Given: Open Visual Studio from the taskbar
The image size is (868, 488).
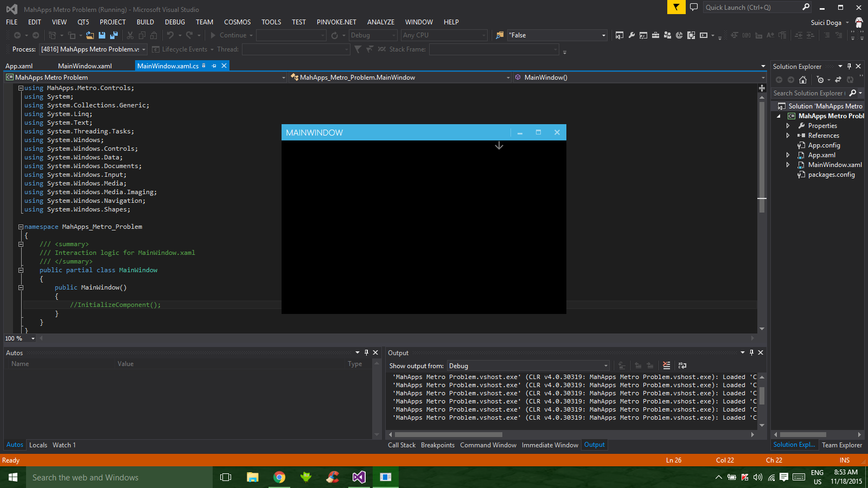Looking at the screenshot, I should point(359,477).
